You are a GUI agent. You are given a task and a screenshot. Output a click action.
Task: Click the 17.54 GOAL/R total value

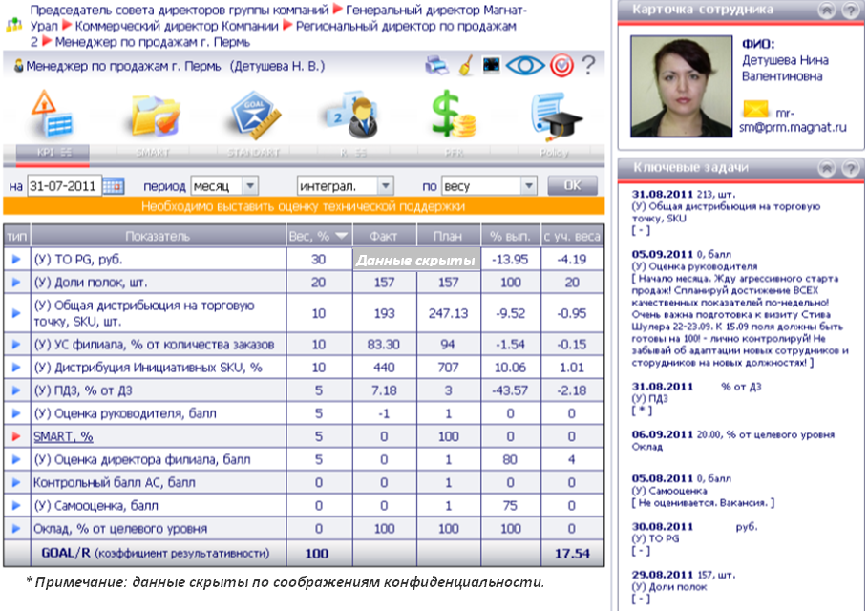[x=572, y=554]
